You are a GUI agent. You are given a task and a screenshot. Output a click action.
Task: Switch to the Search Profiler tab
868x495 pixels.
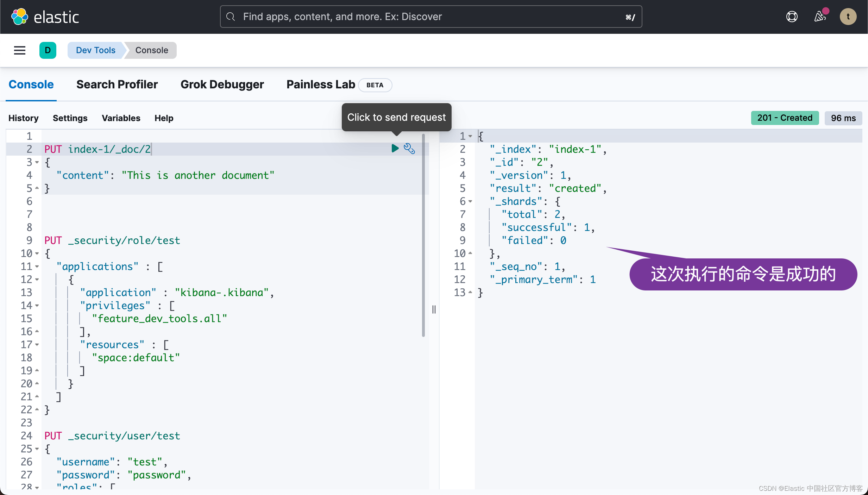pyautogui.click(x=117, y=84)
